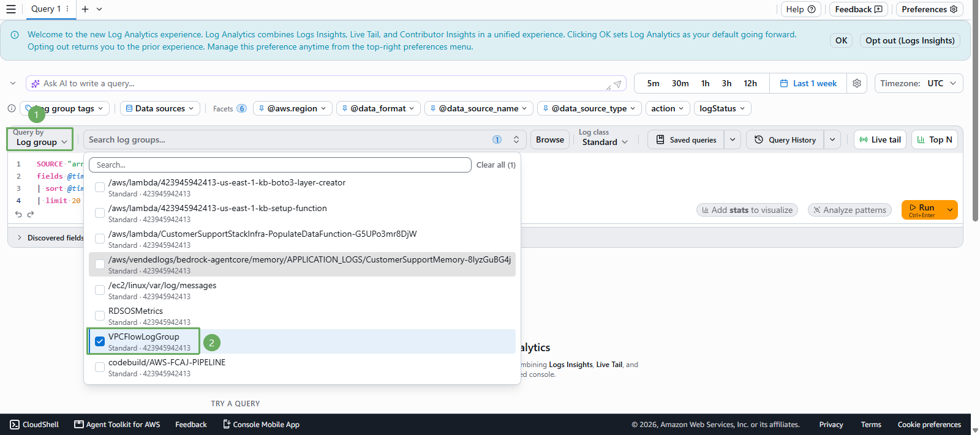Image resolution: width=980 pixels, height=435 pixels.
Task: Click the Facets count badge 6
Action: click(x=242, y=108)
